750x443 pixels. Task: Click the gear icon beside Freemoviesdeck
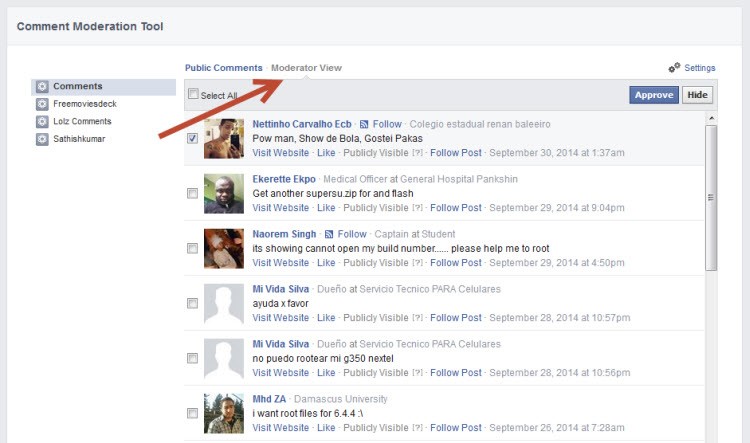42,104
